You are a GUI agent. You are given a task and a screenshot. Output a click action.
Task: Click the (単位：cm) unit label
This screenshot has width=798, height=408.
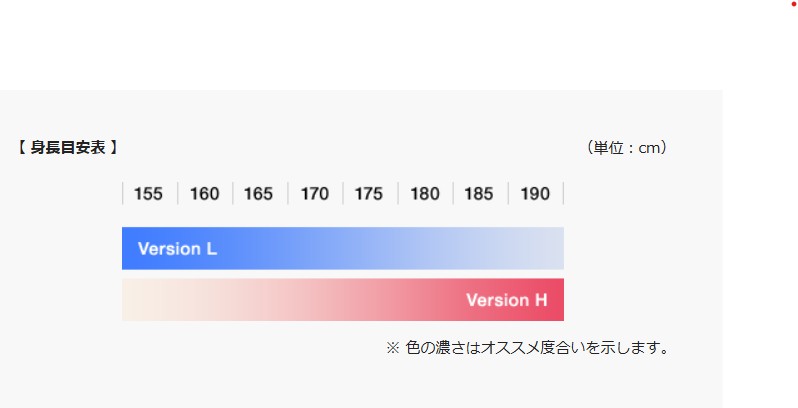pos(627,148)
